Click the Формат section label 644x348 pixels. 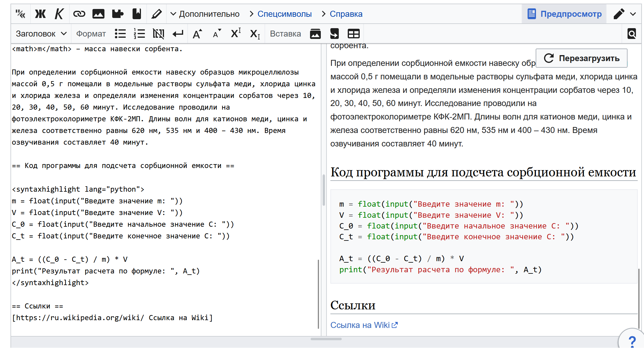click(91, 34)
